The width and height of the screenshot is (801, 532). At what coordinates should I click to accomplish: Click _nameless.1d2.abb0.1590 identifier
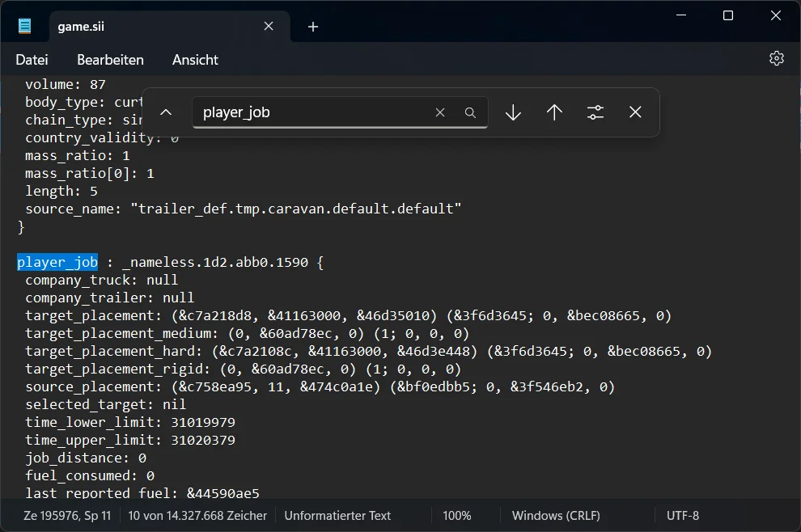[215, 263]
